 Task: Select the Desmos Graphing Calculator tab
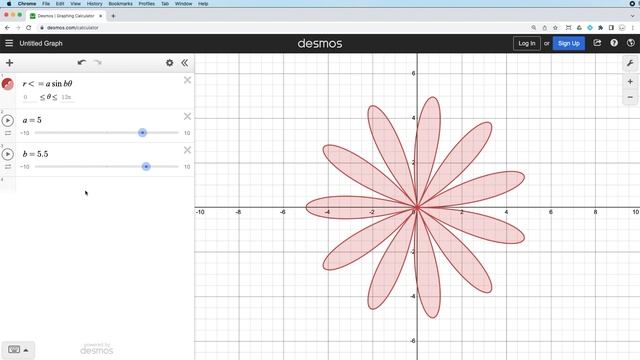(x=65, y=16)
